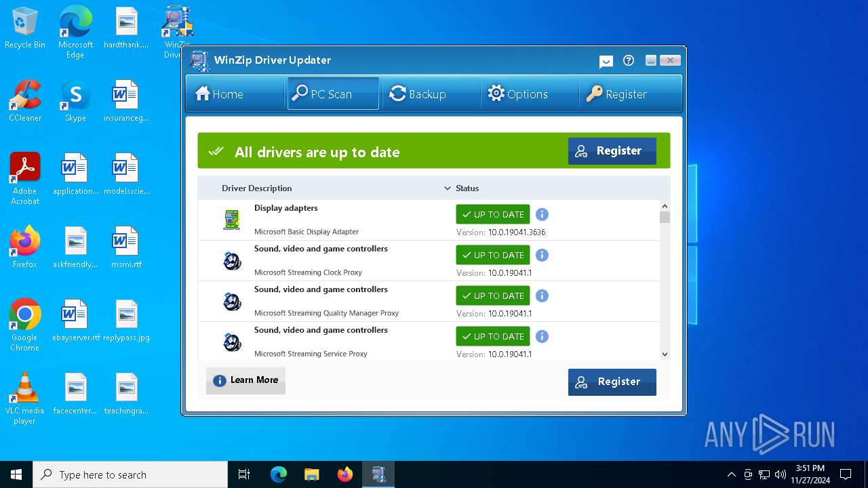Click the Register button in green banner
Image resolution: width=868 pixels, height=488 pixels.
point(612,151)
